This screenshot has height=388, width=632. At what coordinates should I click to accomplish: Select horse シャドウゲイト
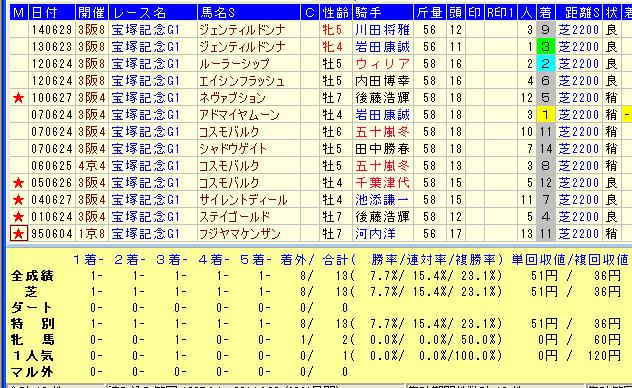tap(233, 149)
